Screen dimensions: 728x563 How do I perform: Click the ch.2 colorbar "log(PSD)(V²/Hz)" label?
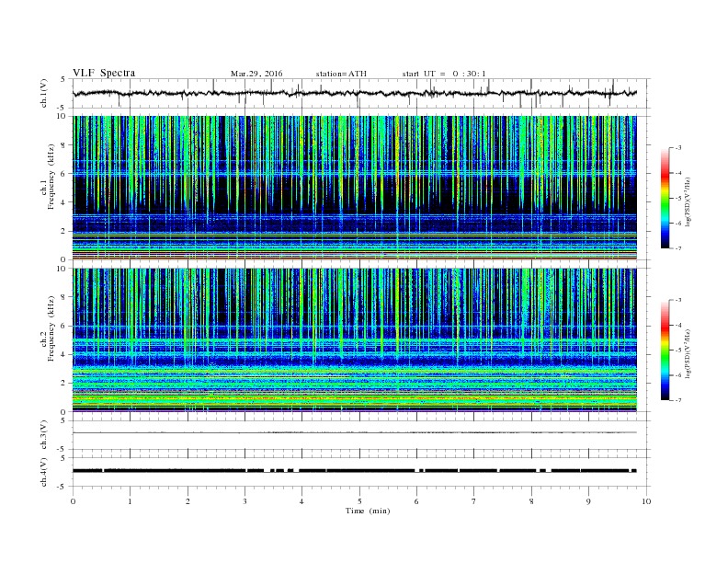click(688, 353)
